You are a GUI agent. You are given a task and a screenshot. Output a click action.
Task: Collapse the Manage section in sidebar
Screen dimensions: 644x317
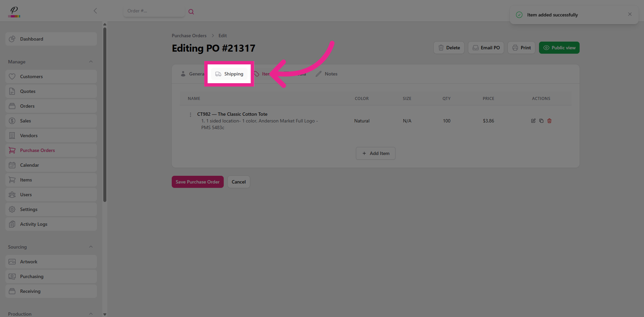click(91, 62)
